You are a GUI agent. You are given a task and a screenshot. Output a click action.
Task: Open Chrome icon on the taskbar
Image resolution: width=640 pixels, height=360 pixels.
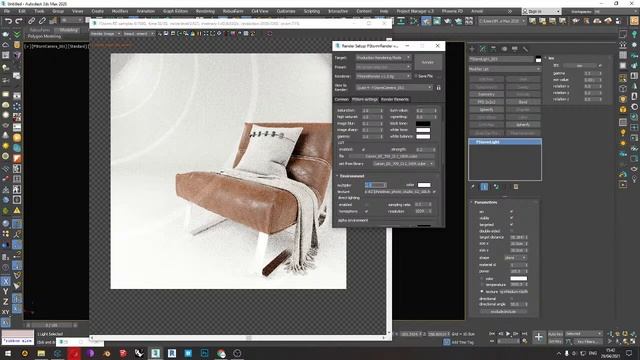pos(221,353)
